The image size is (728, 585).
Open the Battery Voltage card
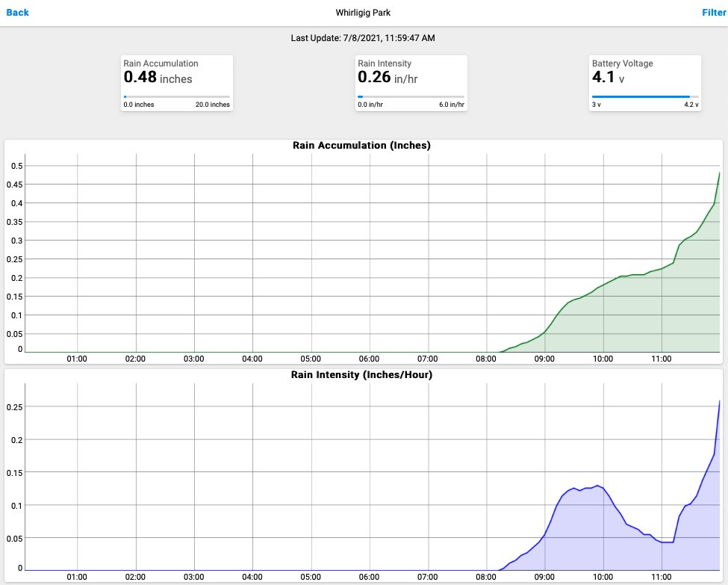(645, 83)
